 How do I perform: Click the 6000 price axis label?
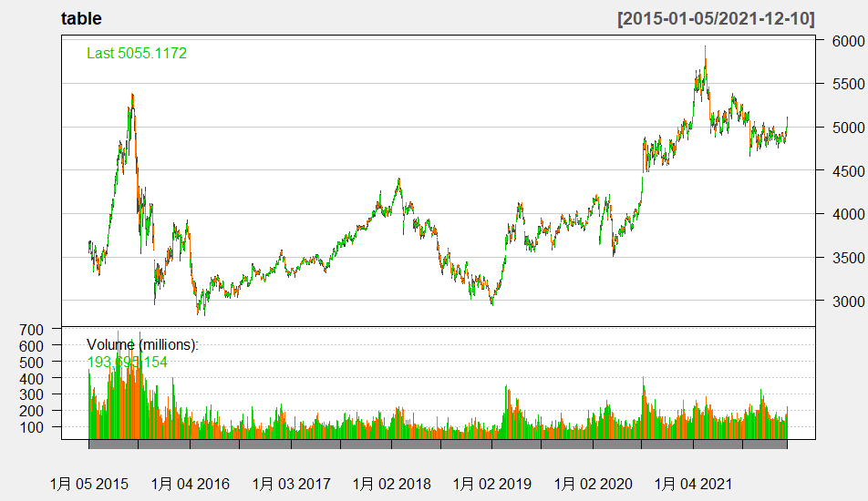click(x=848, y=41)
